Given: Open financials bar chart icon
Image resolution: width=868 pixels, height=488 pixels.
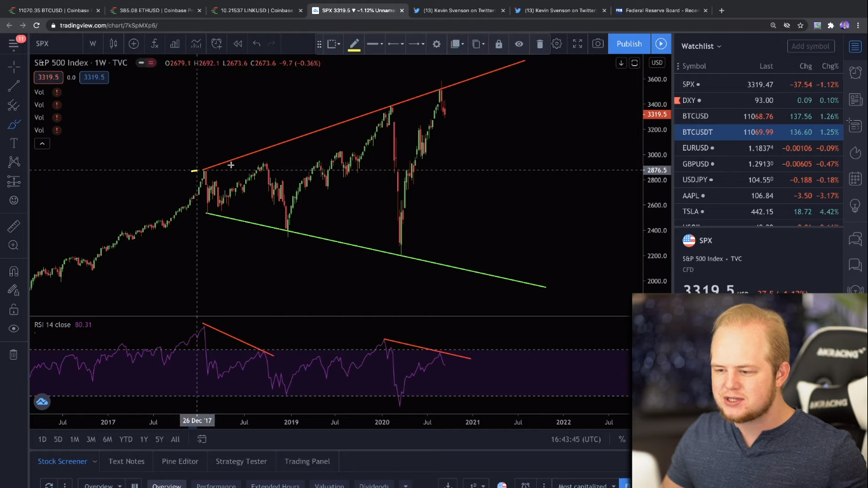Looking at the screenshot, I should tap(175, 43).
